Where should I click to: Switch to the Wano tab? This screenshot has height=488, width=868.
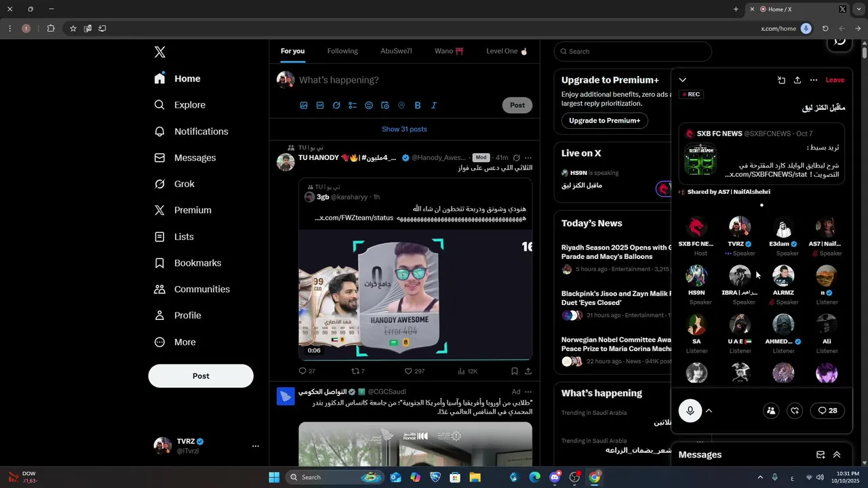pyautogui.click(x=449, y=52)
